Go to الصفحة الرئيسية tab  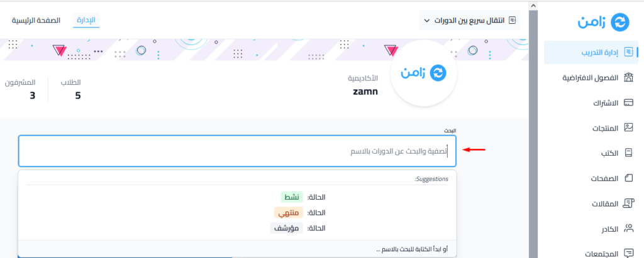(x=36, y=20)
